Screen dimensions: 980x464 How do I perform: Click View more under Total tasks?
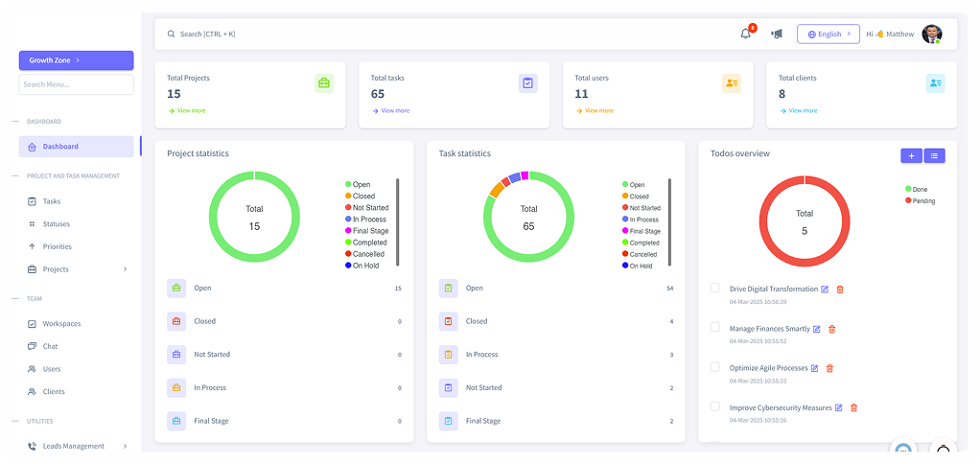point(394,110)
